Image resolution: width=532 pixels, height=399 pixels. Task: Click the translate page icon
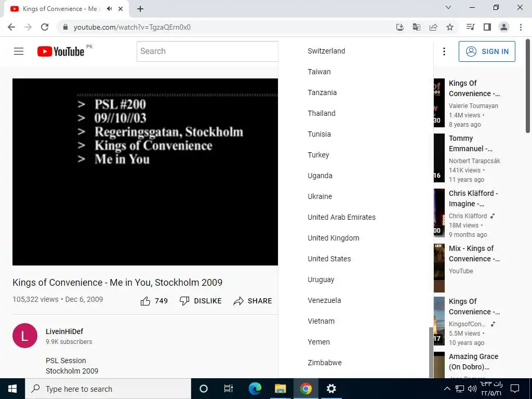click(417, 27)
